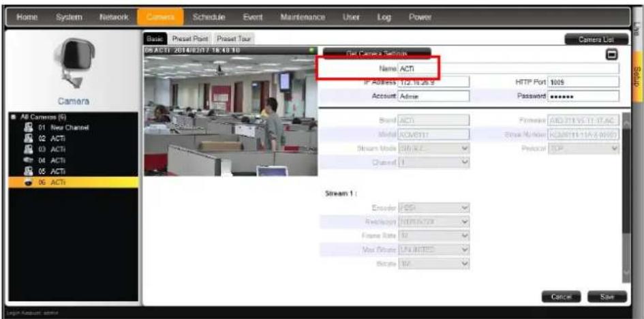644x319 pixels.
Task: Click the Save button
Action: coord(607,297)
